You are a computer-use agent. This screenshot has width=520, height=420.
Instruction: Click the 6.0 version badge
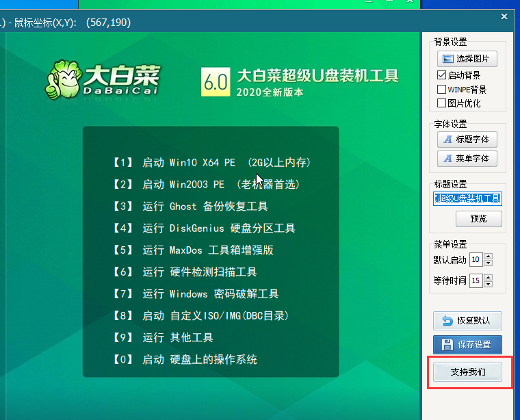215,82
